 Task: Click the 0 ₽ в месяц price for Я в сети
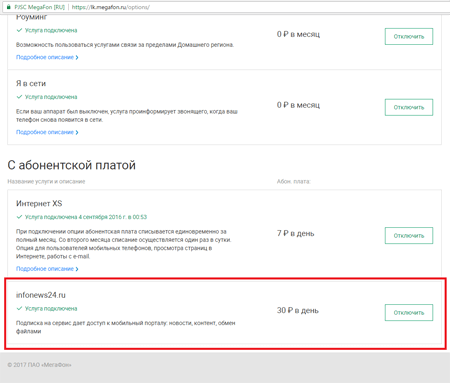click(x=298, y=105)
